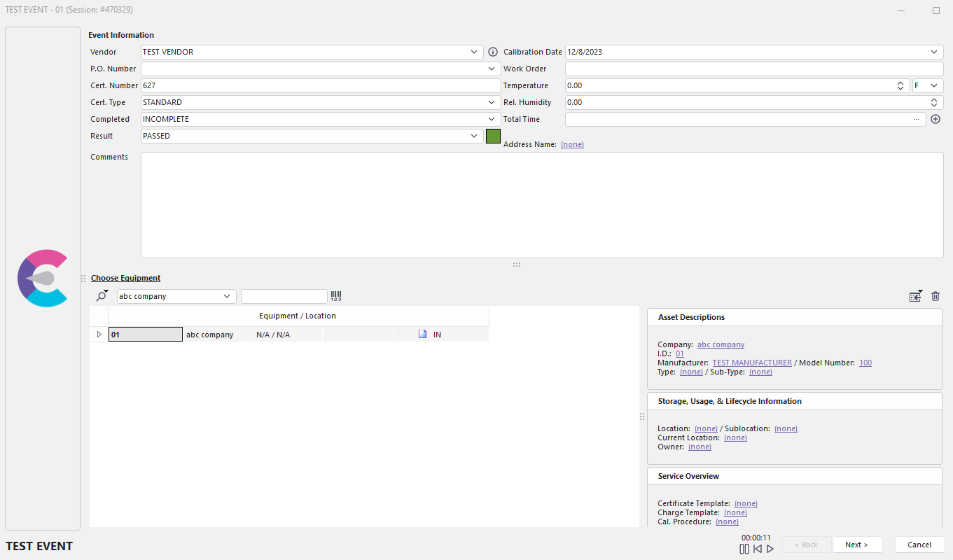Image resolution: width=953 pixels, height=560 pixels.
Task: Open the Vendor dropdown
Action: (474, 52)
